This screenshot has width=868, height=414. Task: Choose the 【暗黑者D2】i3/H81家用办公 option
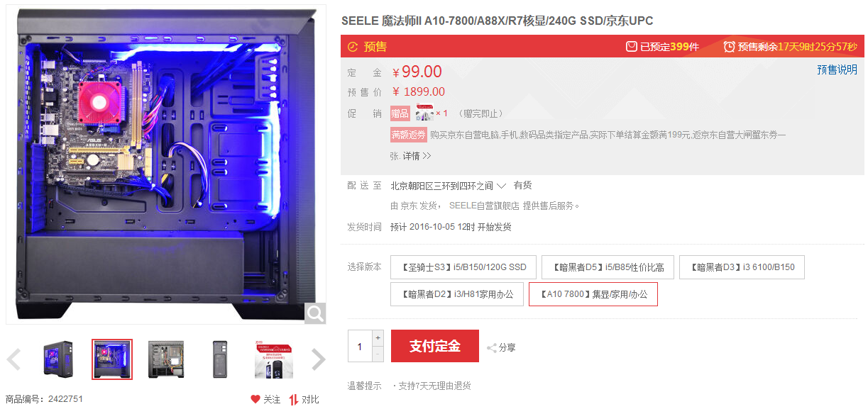coord(457,294)
